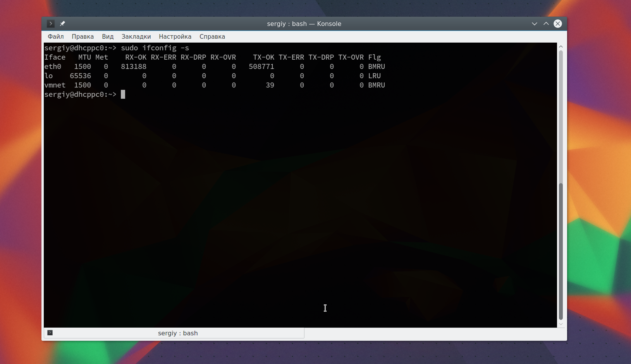631x364 pixels.
Task: Click the 39 TX-OK value for vmnet
Action: (x=270, y=85)
